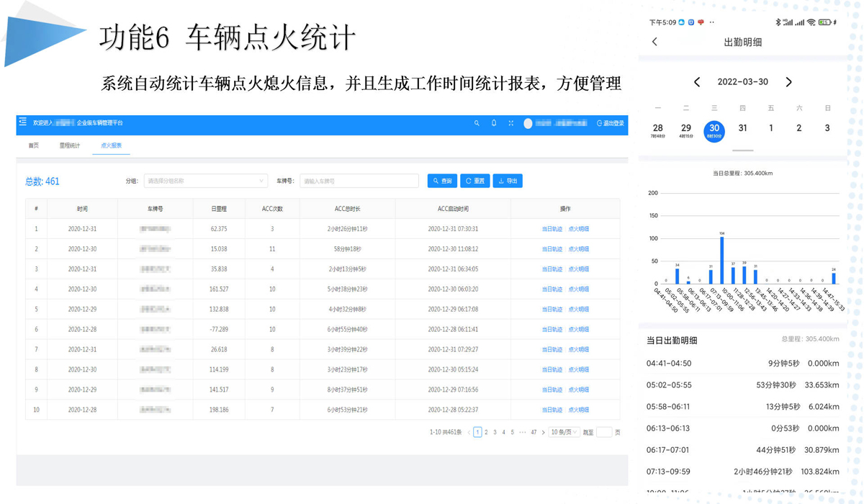Image resolution: width=864 pixels, height=504 pixels.
Task: Go to previous date arrow
Action: 696,82
